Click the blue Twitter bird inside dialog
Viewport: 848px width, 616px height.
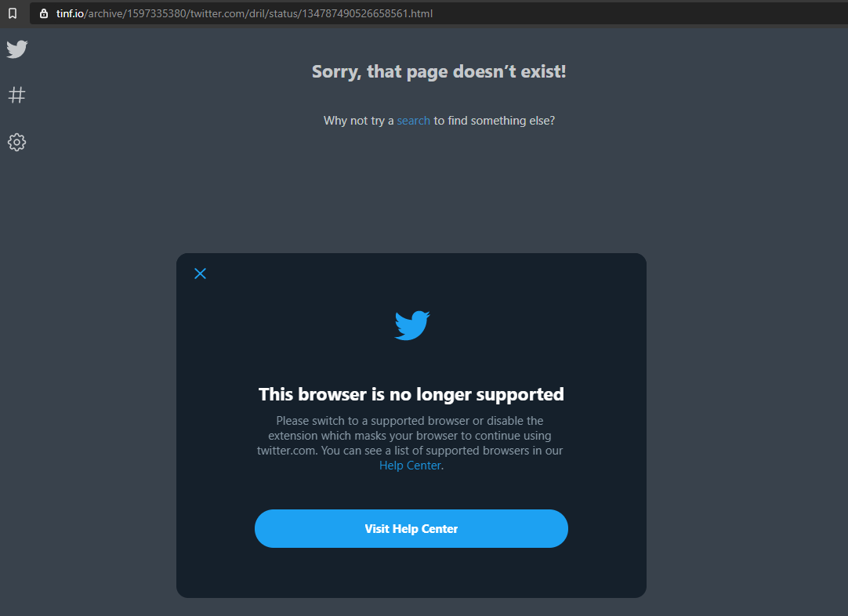[x=412, y=325]
